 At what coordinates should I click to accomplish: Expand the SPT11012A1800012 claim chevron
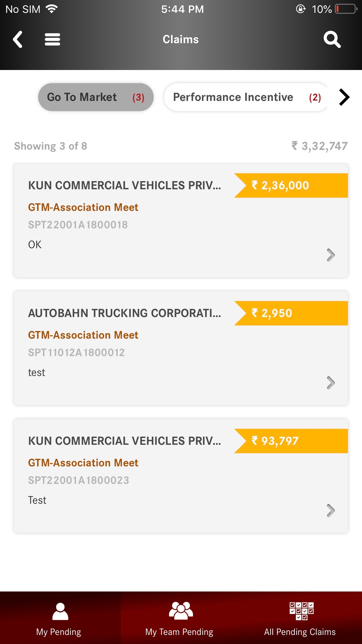331,383
